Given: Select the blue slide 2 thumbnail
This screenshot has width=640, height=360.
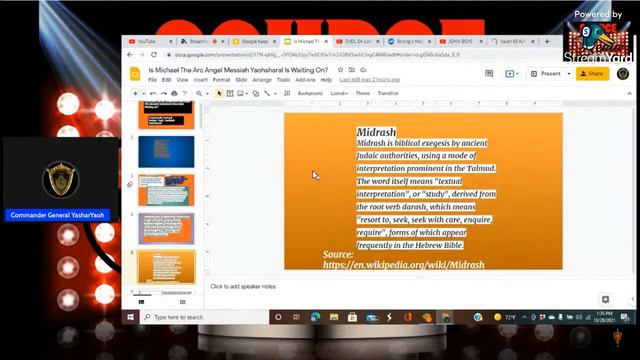Looking at the screenshot, I should pyautogui.click(x=166, y=152).
